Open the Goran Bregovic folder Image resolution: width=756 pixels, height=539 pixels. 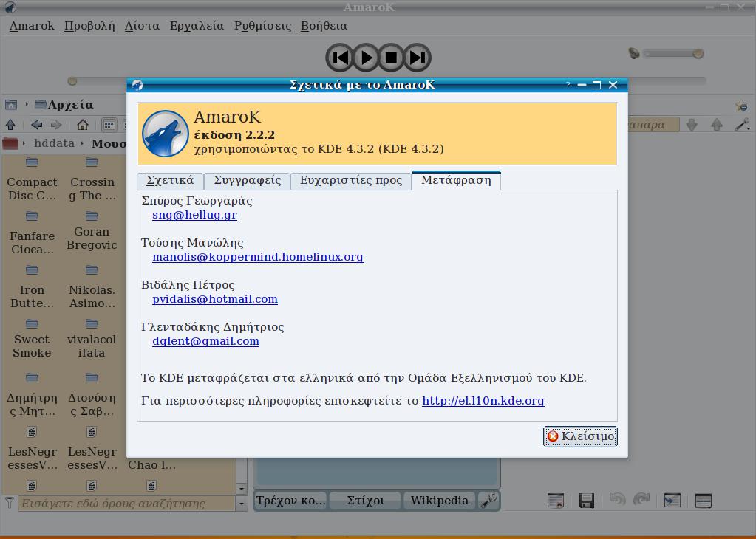[92, 231]
